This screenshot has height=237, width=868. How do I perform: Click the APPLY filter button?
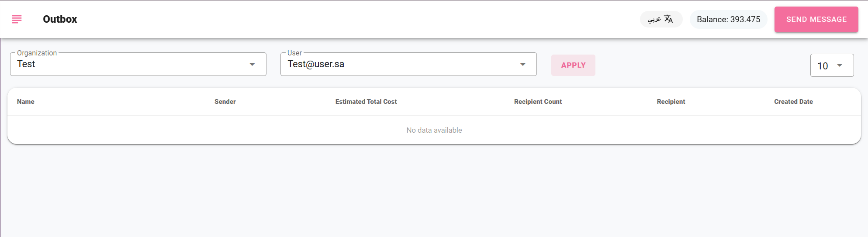[x=573, y=65]
